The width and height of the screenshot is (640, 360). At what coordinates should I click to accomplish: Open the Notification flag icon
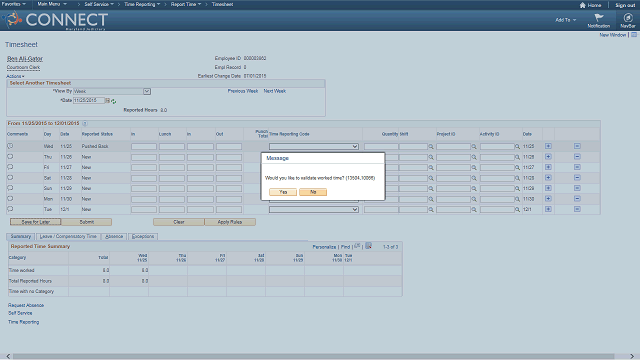click(599, 18)
